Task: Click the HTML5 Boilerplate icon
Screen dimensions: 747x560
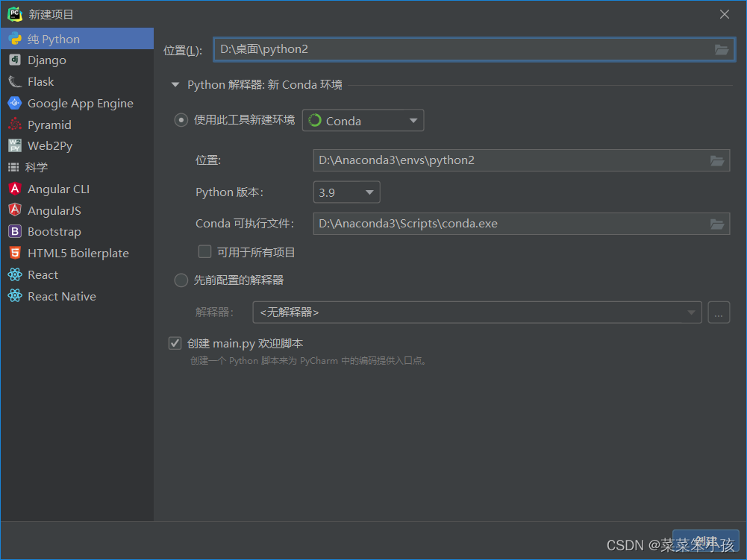Action: tap(15, 253)
